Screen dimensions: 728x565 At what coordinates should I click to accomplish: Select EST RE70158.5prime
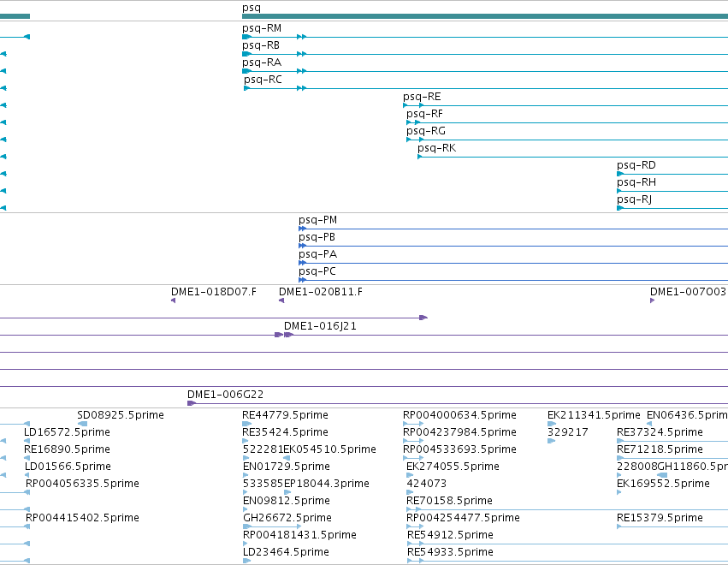pos(449,501)
